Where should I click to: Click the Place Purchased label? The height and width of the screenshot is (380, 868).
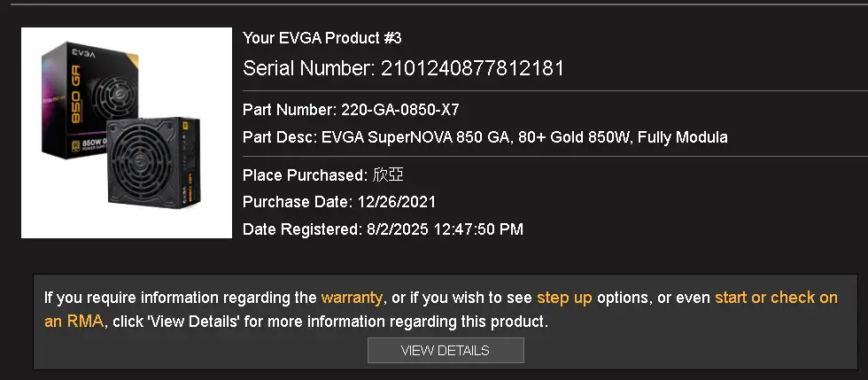point(304,174)
